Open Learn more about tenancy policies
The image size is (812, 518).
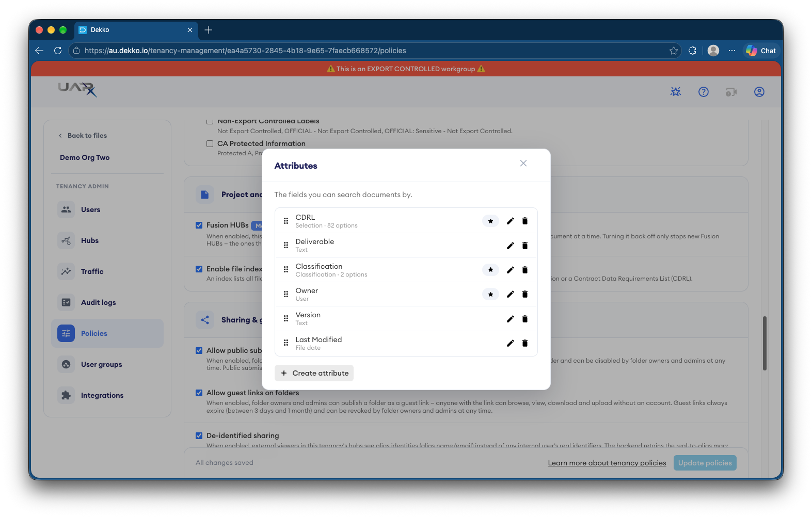pyautogui.click(x=607, y=463)
